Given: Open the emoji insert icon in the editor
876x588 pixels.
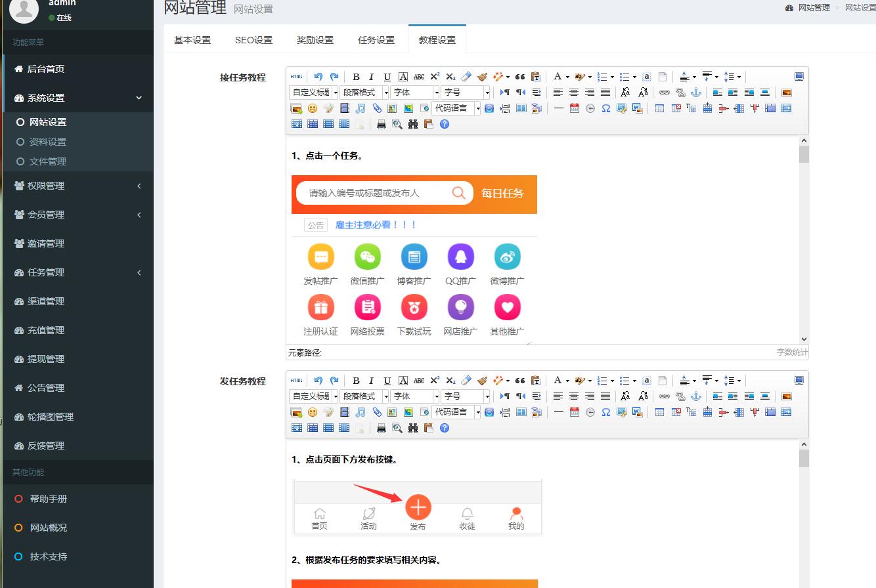Looking at the screenshot, I should 311,108.
